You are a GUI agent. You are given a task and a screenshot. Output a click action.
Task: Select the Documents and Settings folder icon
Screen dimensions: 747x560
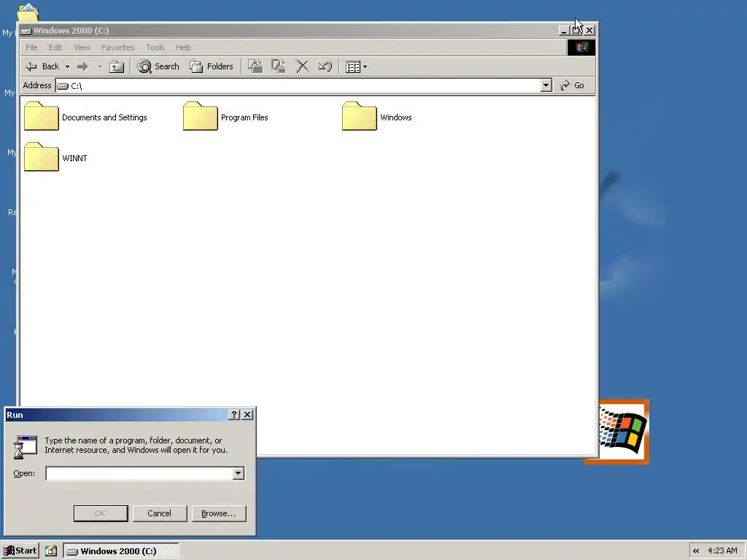click(42, 116)
